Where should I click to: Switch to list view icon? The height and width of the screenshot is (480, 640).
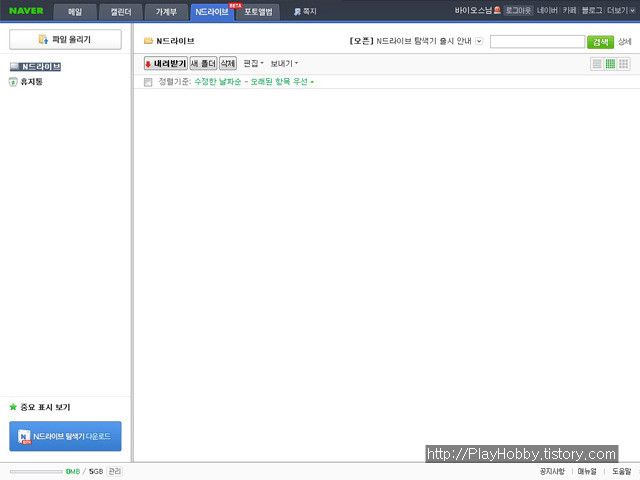597,64
